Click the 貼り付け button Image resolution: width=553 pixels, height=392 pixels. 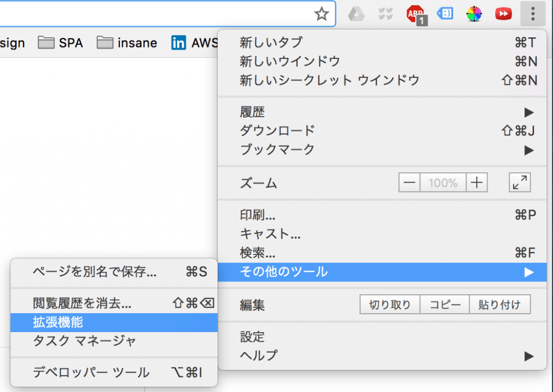pos(500,305)
